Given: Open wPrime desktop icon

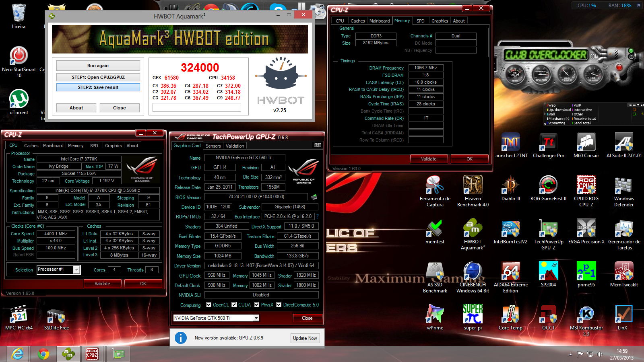Looking at the screenshot, I should tap(435, 317).
